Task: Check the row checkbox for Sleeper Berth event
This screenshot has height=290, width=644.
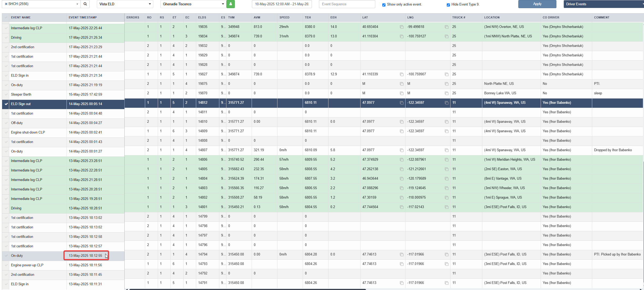Action: (x=6, y=94)
